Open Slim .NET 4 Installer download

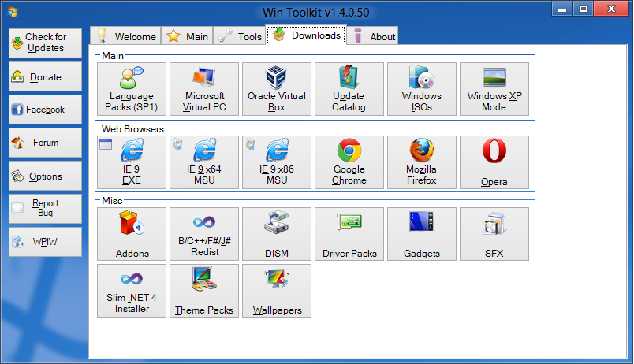click(x=132, y=291)
